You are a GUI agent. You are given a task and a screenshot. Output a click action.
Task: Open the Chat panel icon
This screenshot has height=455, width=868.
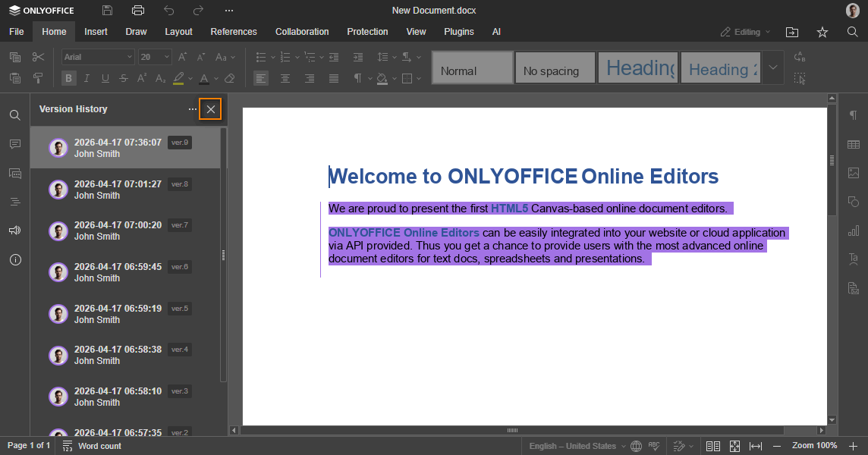click(14, 173)
